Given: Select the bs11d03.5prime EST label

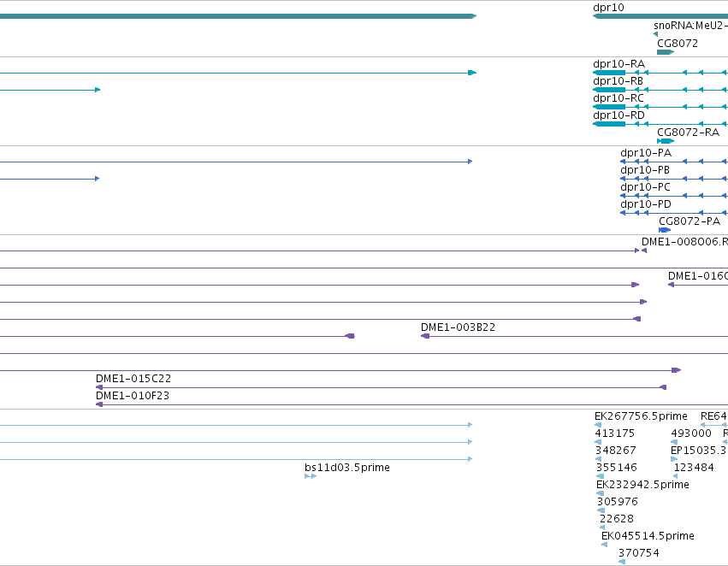Looking at the screenshot, I should click(x=346, y=467).
